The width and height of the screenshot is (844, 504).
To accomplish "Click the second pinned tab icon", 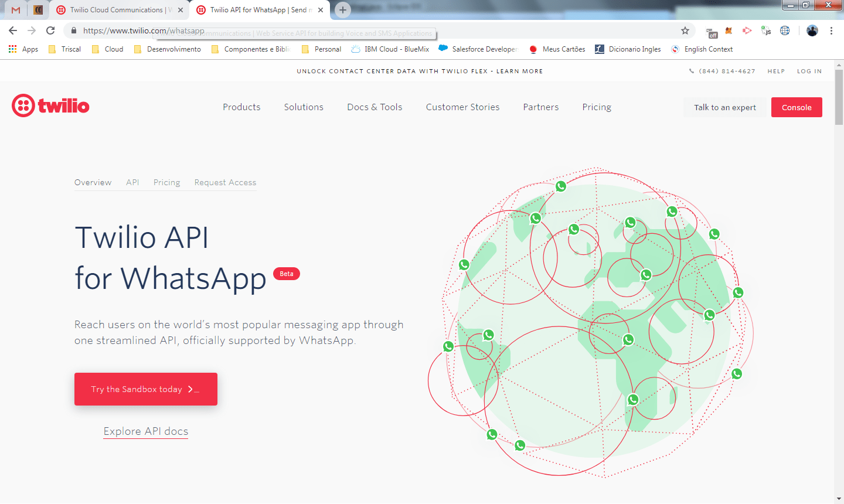I will click(38, 10).
